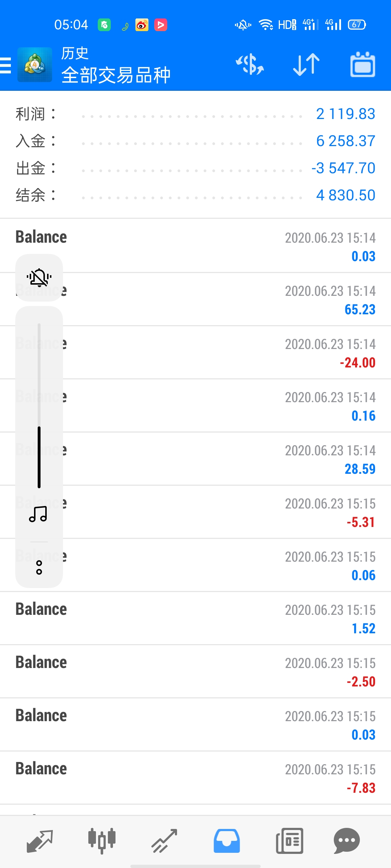The image size is (391, 868).
Task: Open the calendar date range picker
Action: click(x=363, y=65)
